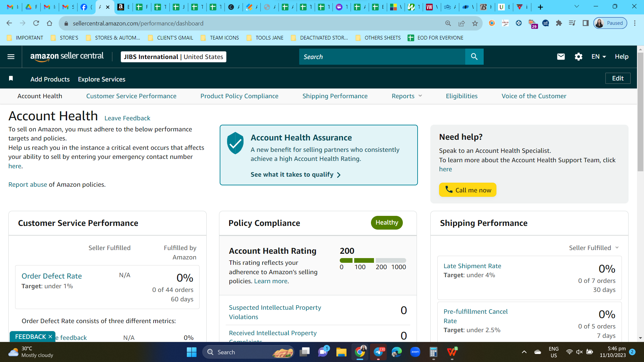Open Telegram from the taskbar

(x=378, y=352)
